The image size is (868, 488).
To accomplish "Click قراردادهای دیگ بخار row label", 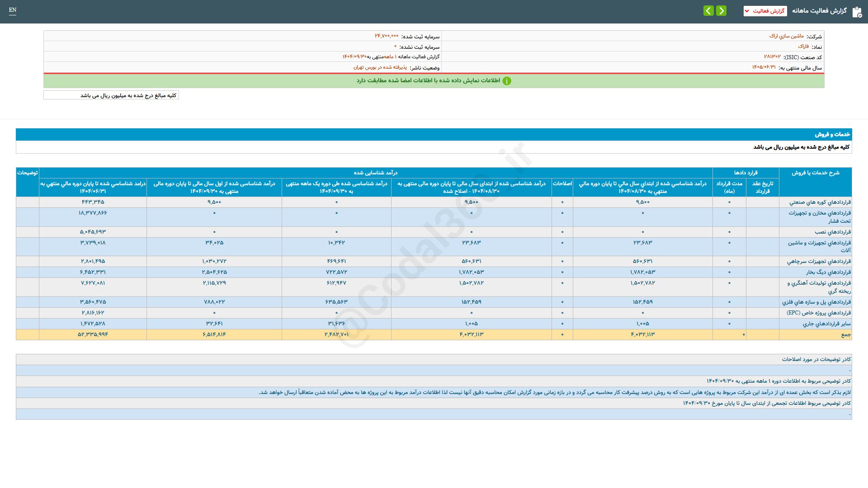I will click(828, 272).
